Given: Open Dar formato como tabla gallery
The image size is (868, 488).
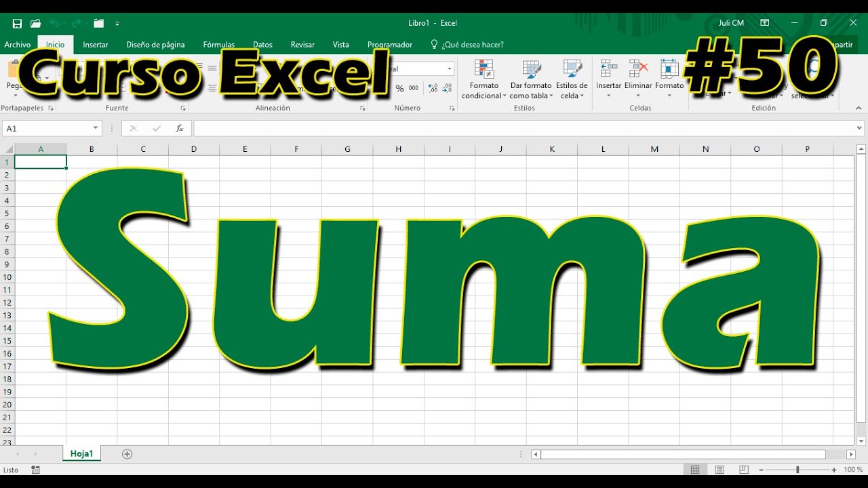Looking at the screenshot, I should pos(531,79).
